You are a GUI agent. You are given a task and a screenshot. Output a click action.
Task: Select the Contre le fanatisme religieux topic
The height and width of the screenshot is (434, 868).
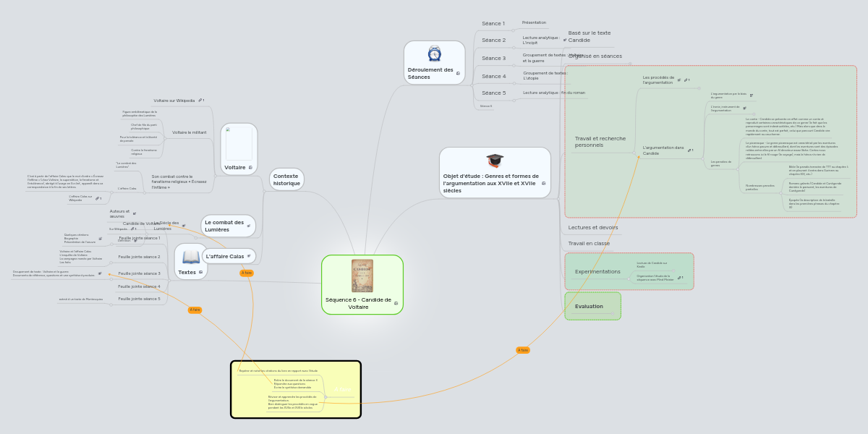tap(143, 152)
